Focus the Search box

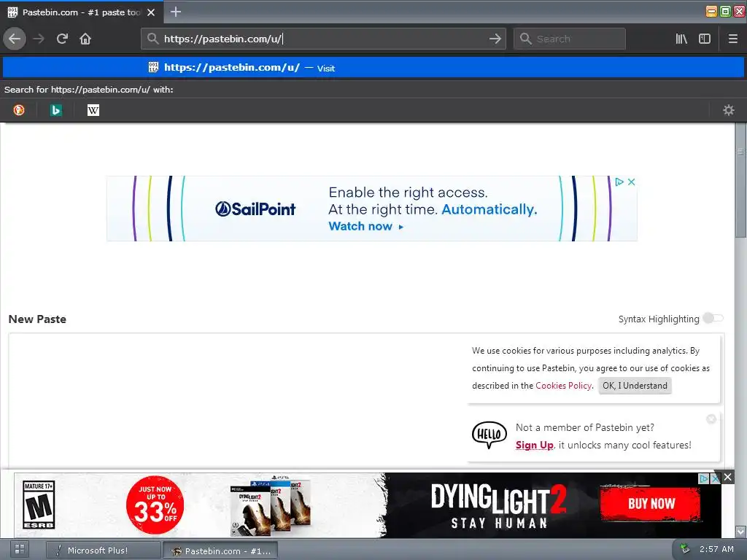570,39
